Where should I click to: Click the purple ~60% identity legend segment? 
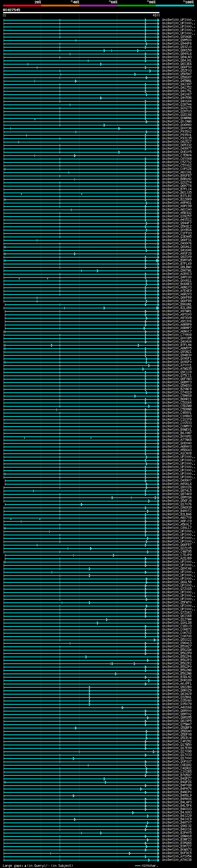(x=98, y=6)
